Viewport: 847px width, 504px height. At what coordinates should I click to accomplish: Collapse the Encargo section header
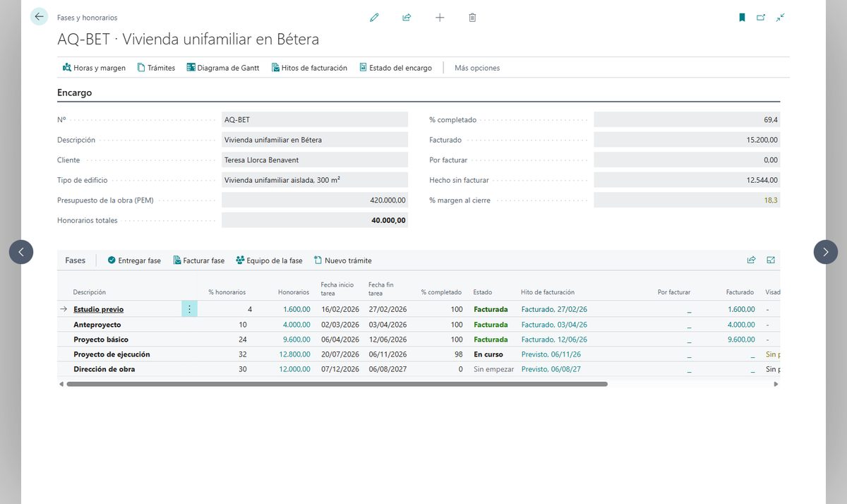tap(74, 92)
